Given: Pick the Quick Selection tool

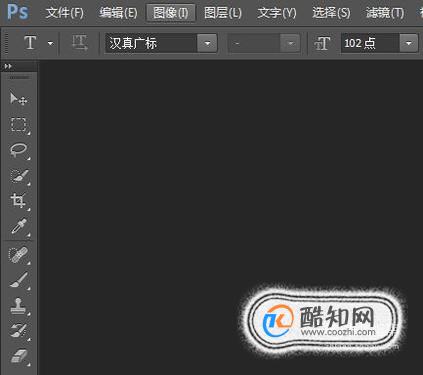Looking at the screenshot, I should click(18, 176).
